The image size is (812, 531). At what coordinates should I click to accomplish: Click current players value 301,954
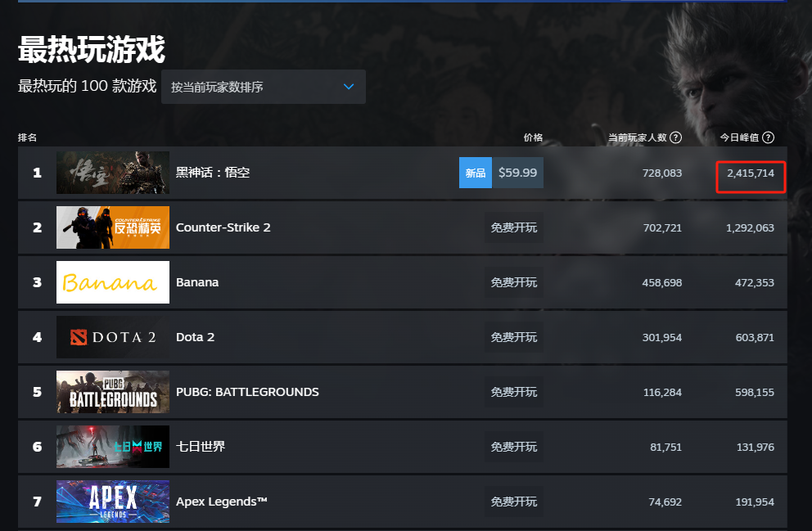662,338
